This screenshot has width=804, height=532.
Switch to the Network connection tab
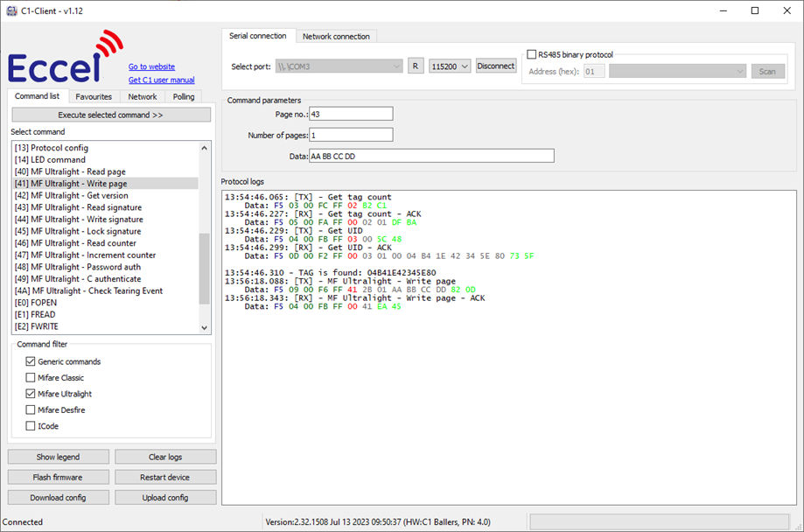[337, 37]
